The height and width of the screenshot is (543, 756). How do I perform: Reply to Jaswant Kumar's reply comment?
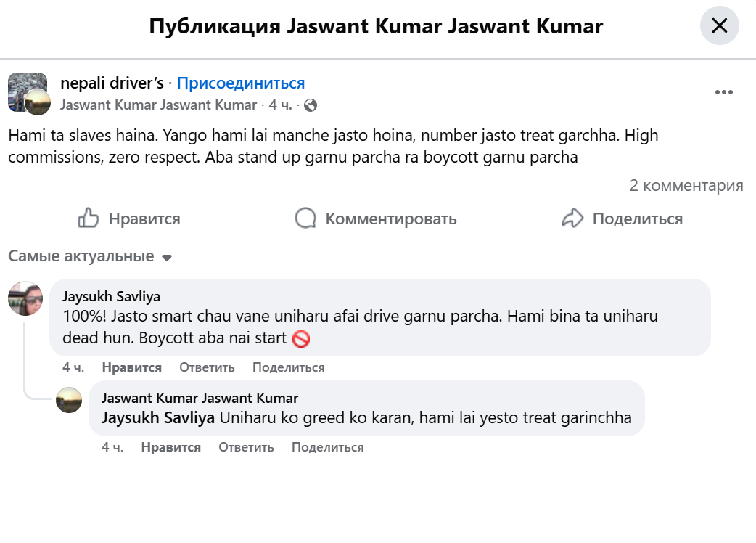(246, 447)
